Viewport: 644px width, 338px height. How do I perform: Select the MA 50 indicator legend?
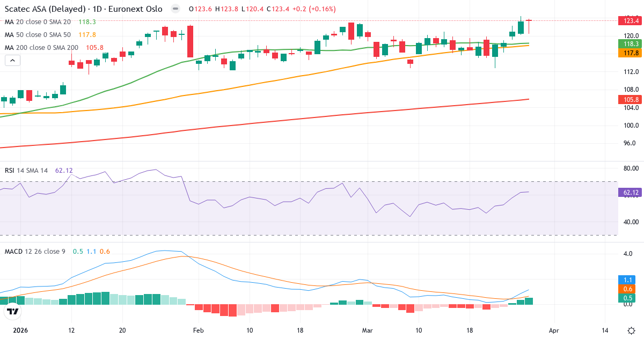coord(38,35)
